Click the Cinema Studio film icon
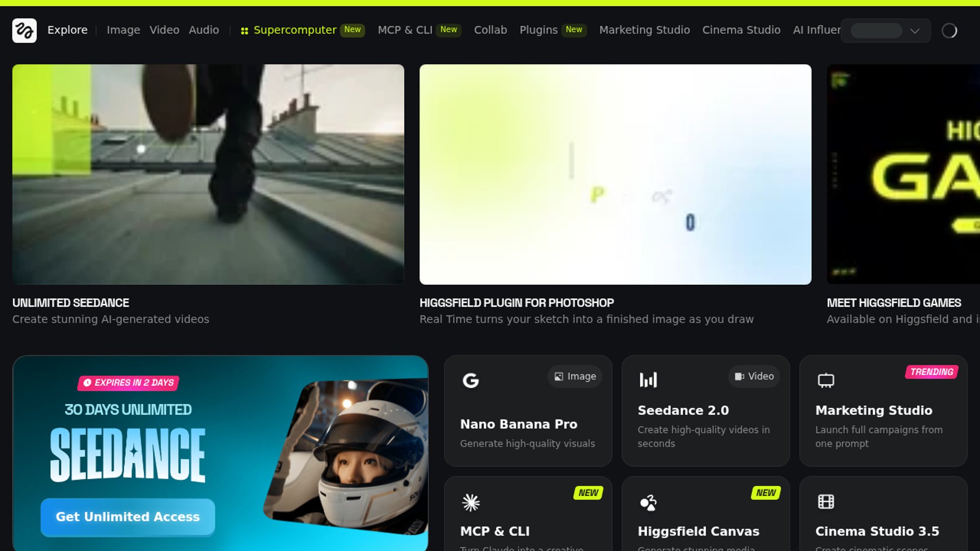This screenshot has width=980, height=551. tap(826, 502)
